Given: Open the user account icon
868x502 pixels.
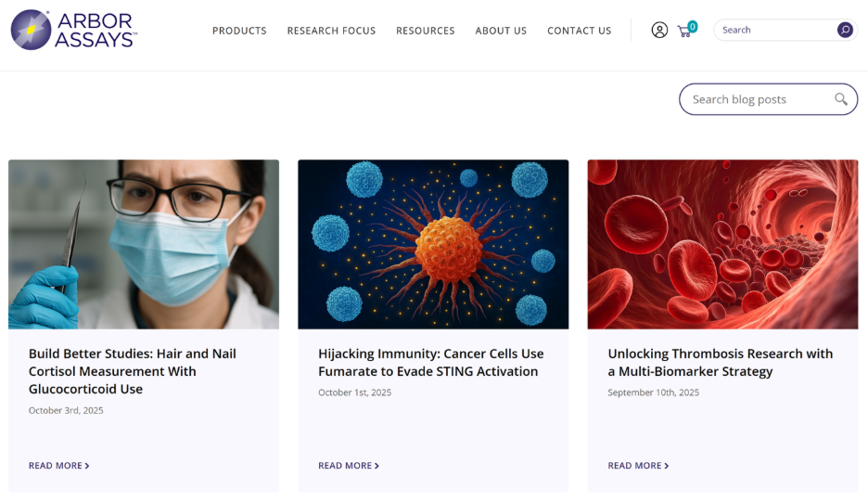Looking at the screenshot, I should (659, 30).
